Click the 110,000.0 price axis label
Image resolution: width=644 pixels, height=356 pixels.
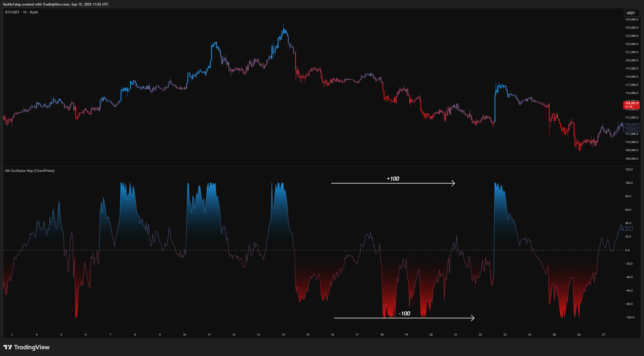pos(632,142)
